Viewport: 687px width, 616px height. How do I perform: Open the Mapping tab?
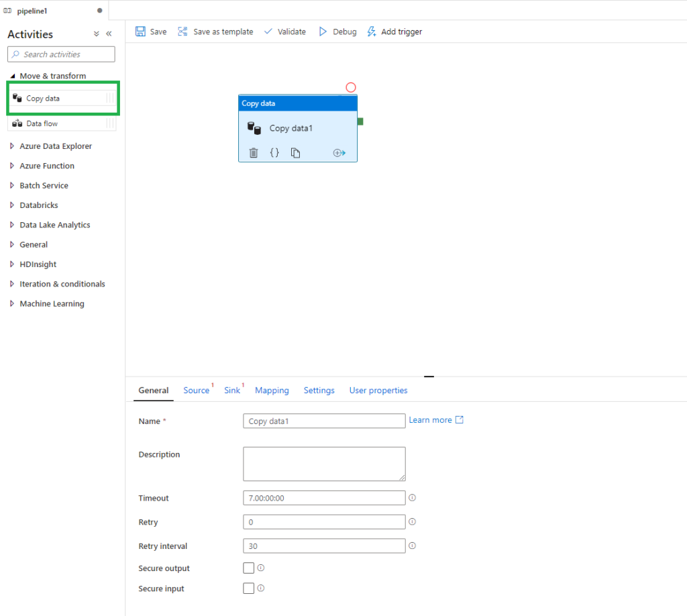tap(272, 391)
